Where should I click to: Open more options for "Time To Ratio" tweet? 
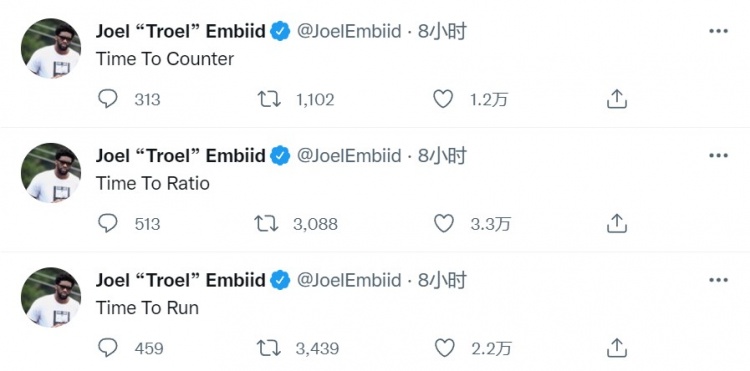click(x=718, y=156)
